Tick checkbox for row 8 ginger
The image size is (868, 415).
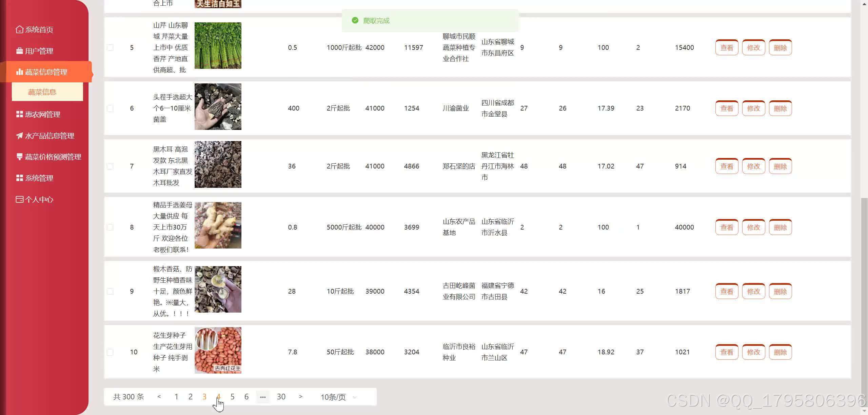pyautogui.click(x=110, y=227)
